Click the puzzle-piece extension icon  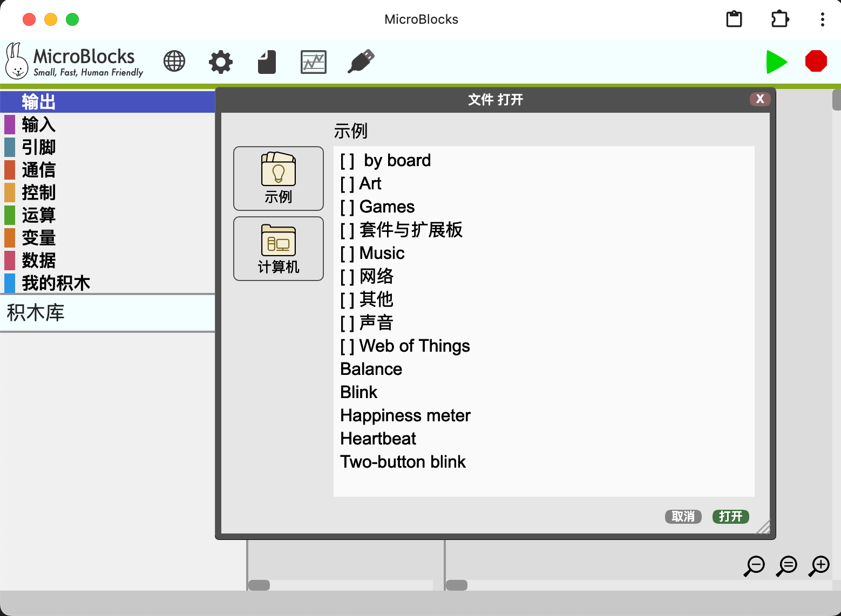[780, 19]
